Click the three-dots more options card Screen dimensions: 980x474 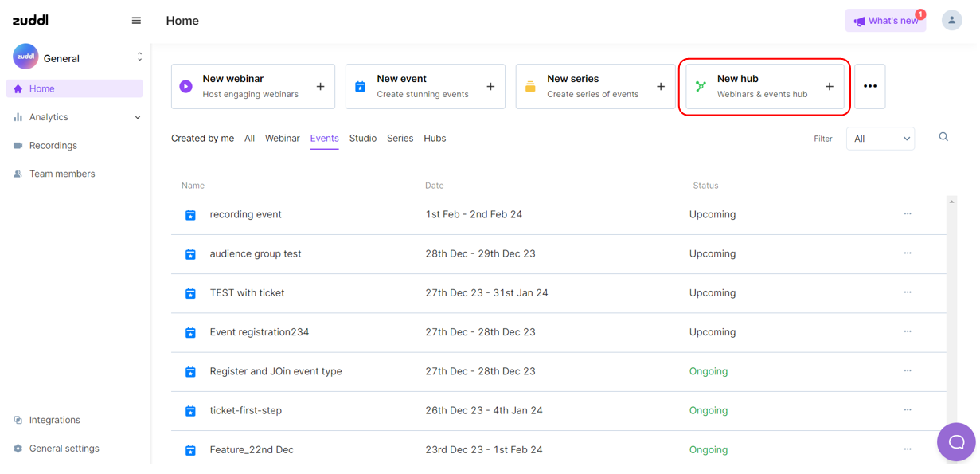coord(869,87)
